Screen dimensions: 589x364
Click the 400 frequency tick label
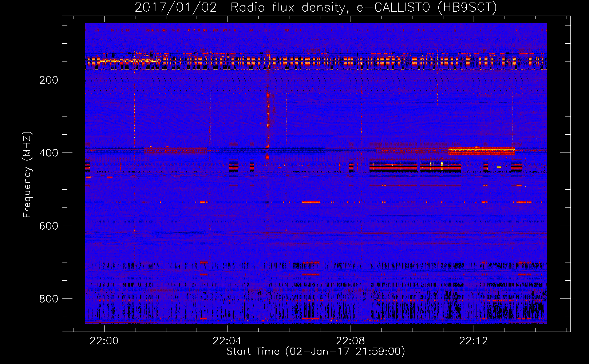[x=49, y=153]
